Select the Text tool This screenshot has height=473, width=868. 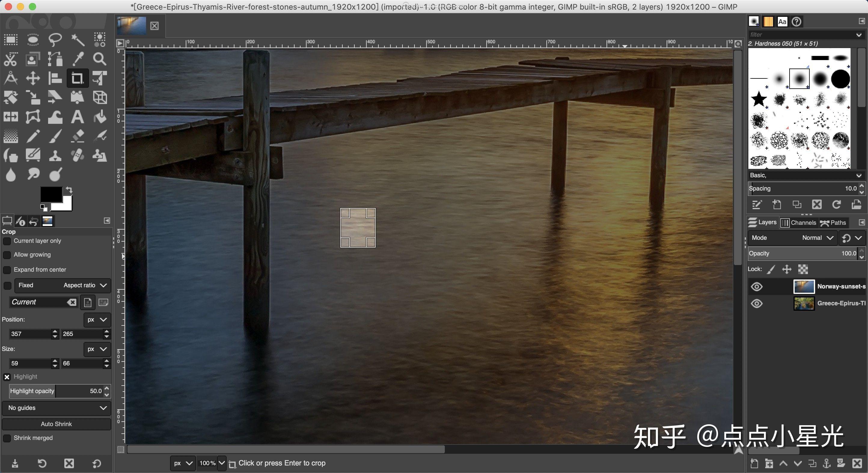pyautogui.click(x=77, y=117)
